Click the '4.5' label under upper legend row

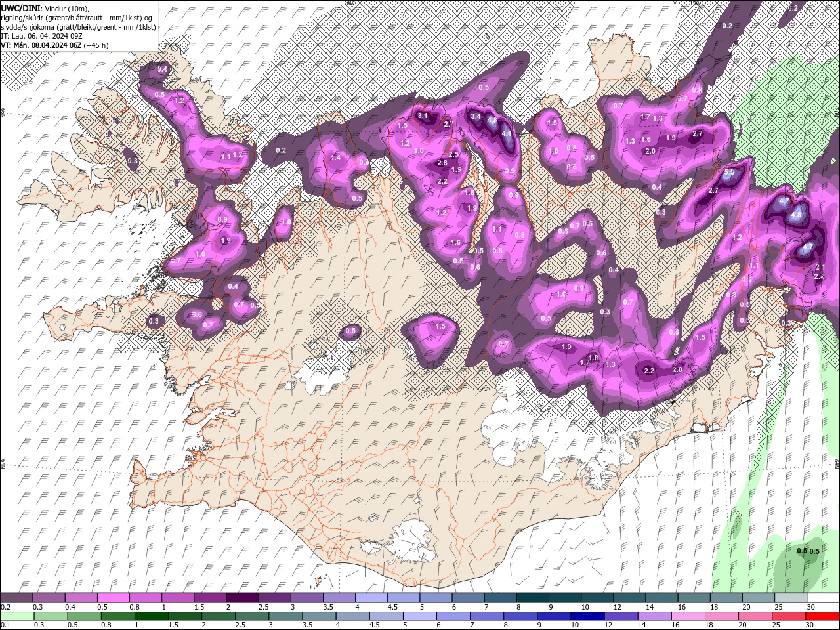392,607
